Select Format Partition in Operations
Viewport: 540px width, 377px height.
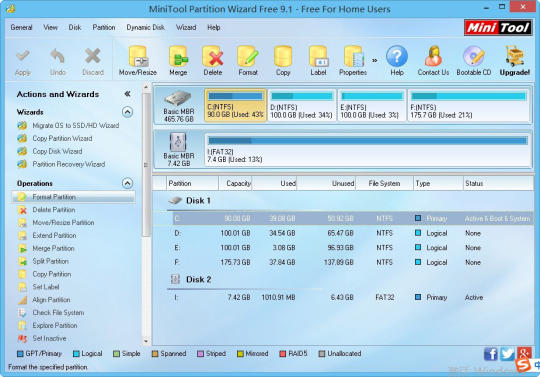[73, 197]
